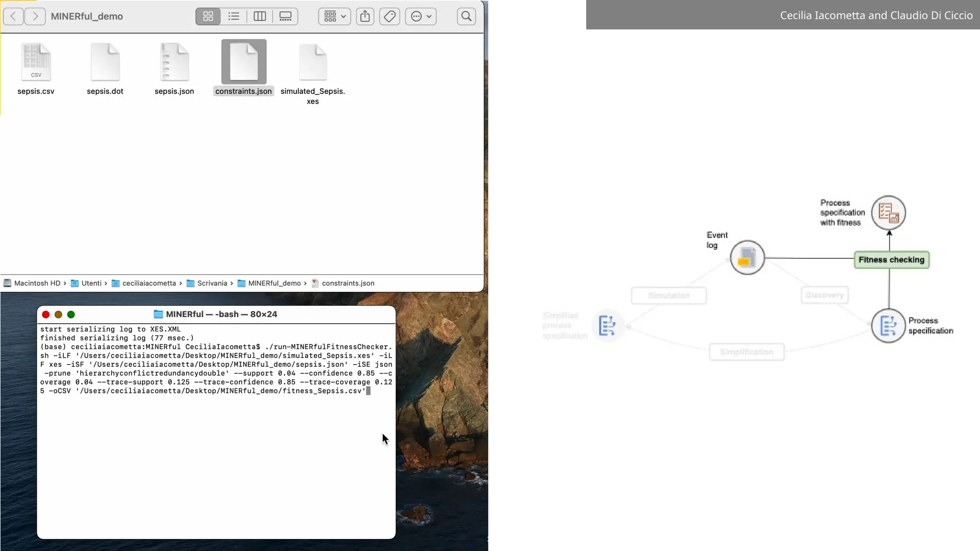Open the Action ellipsis menu dropdown
The image size is (980, 551).
point(421,16)
